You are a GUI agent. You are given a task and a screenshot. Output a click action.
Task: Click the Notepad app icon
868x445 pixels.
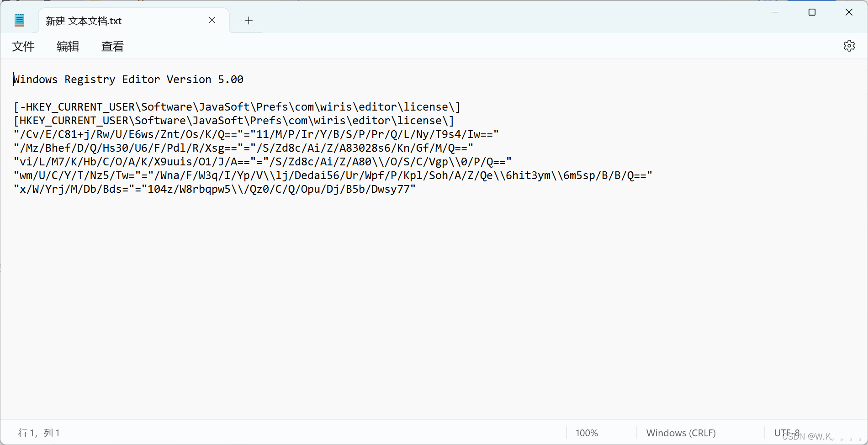click(x=19, y=20)
